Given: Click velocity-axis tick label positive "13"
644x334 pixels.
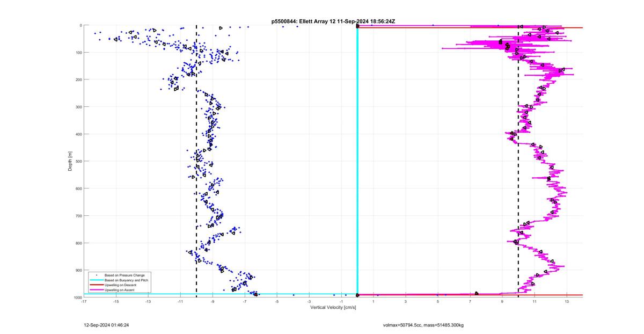Looking at the screenshot, I should [x=567, y=301].
